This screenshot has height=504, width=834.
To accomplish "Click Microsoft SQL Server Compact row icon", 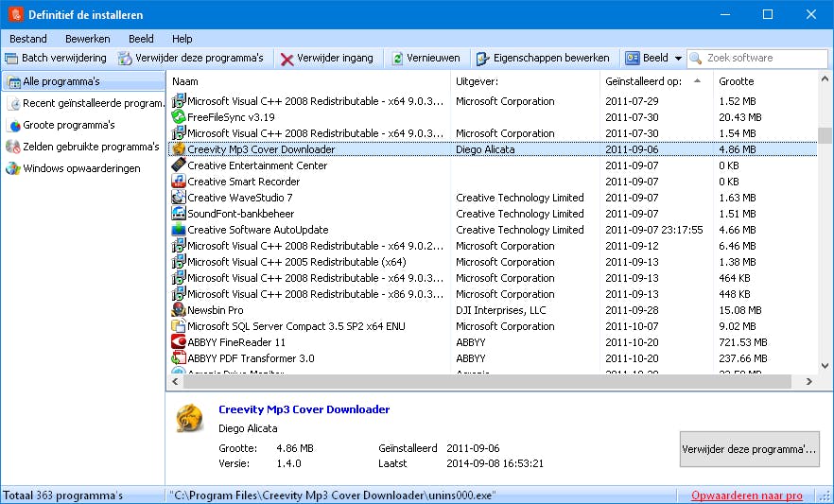I will (x=179, y=326).
